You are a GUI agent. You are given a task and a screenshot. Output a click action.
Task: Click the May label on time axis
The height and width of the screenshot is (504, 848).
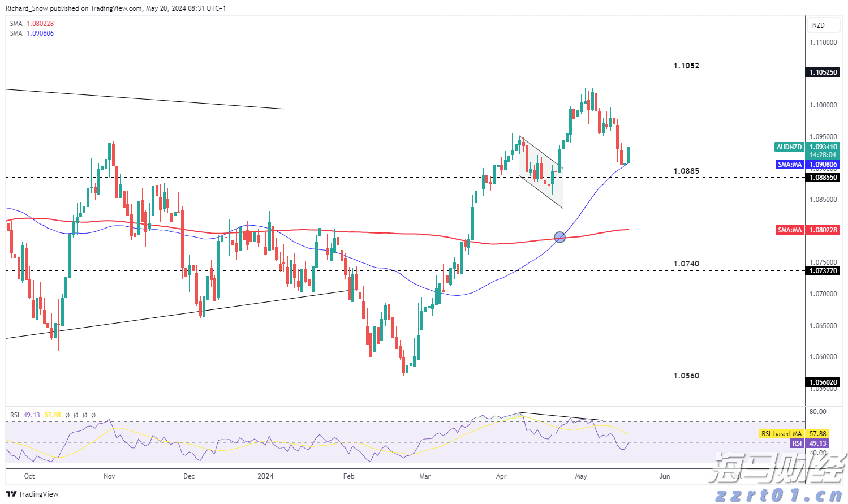(581, 476)
